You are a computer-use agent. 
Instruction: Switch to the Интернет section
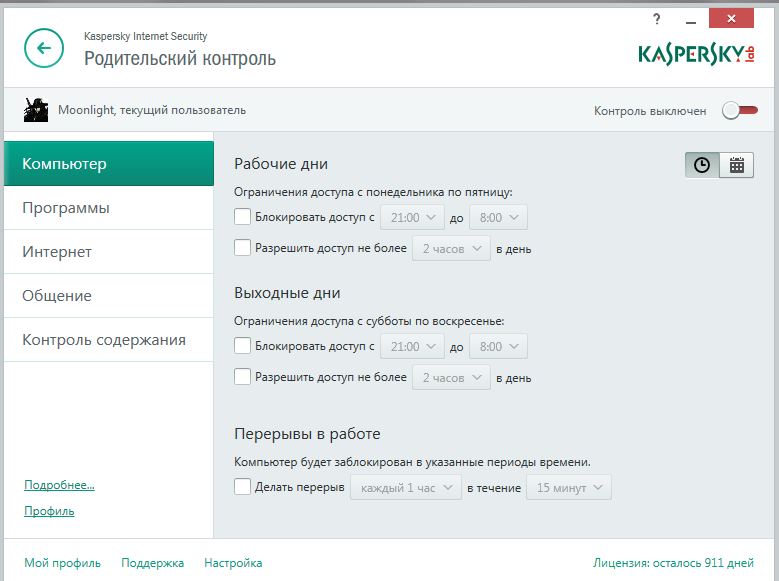[57, 252]
